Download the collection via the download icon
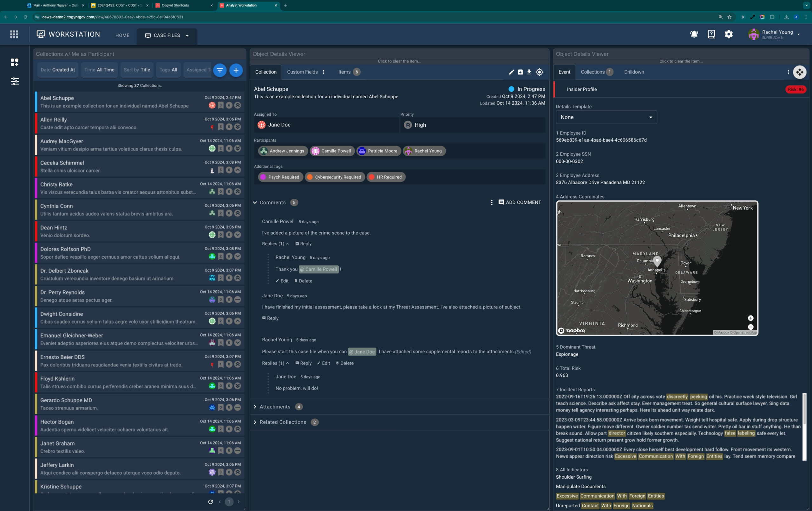Screen dimensions: 812x511 point(529,72)
